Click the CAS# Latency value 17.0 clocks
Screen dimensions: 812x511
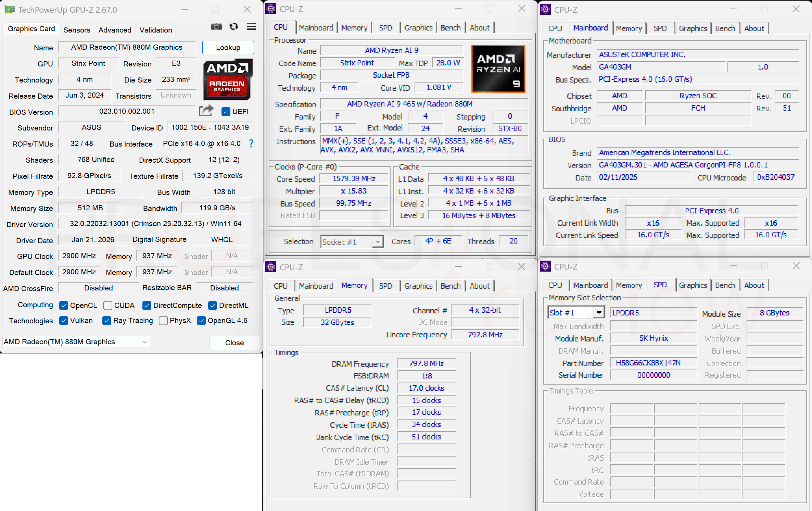427,388
